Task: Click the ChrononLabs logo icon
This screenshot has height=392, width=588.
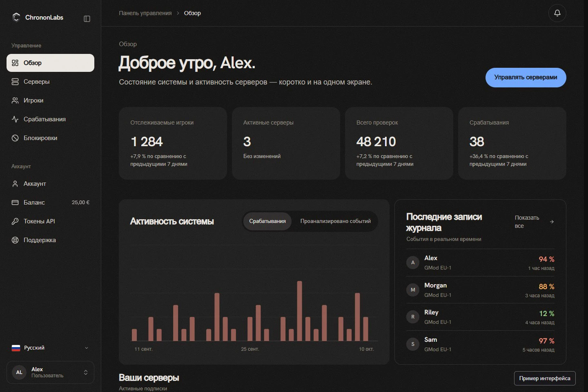Action: (16, 17)
